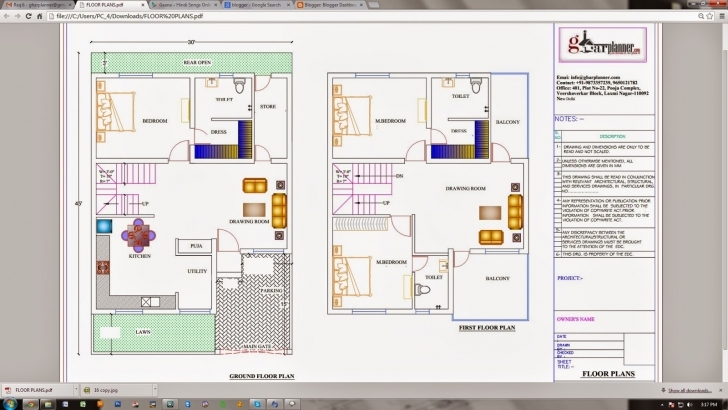Click the PROJECT field label
The image size is (728, 410).
coord(570,278)
